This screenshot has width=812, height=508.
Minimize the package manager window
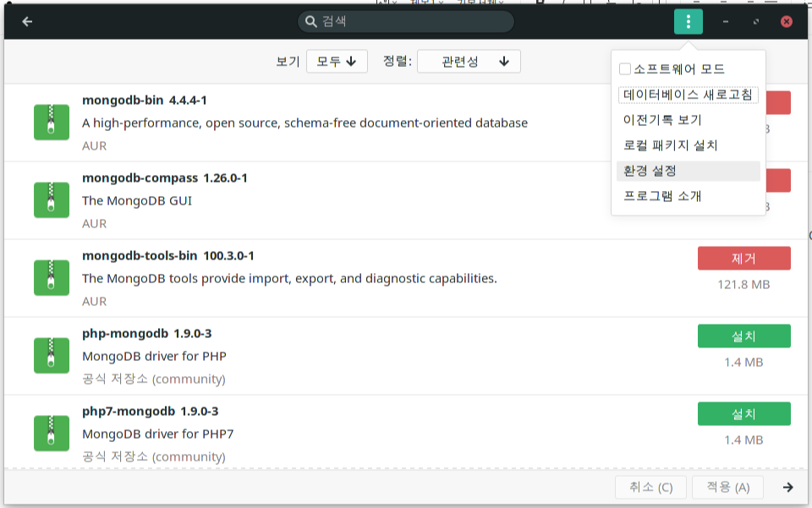click(726, 22)
